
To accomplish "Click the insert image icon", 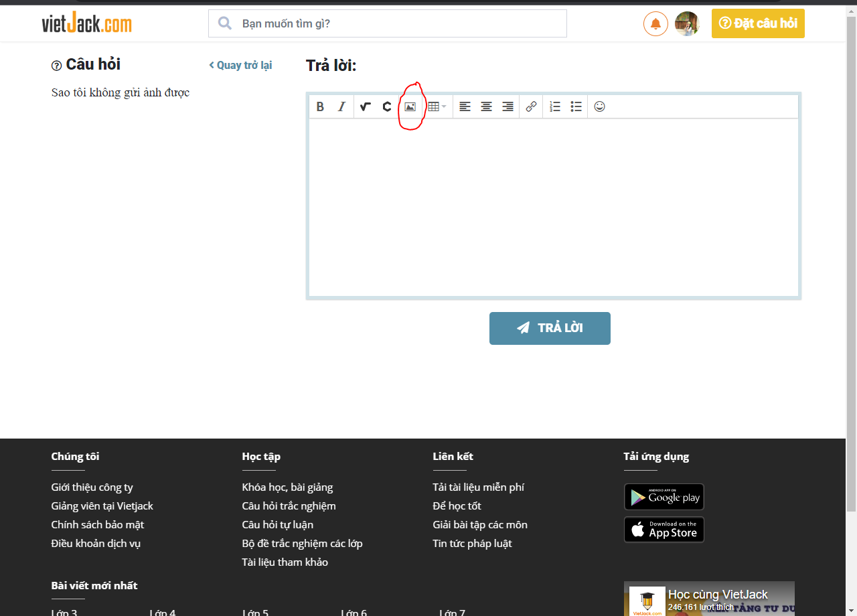I will pos(410,106).
